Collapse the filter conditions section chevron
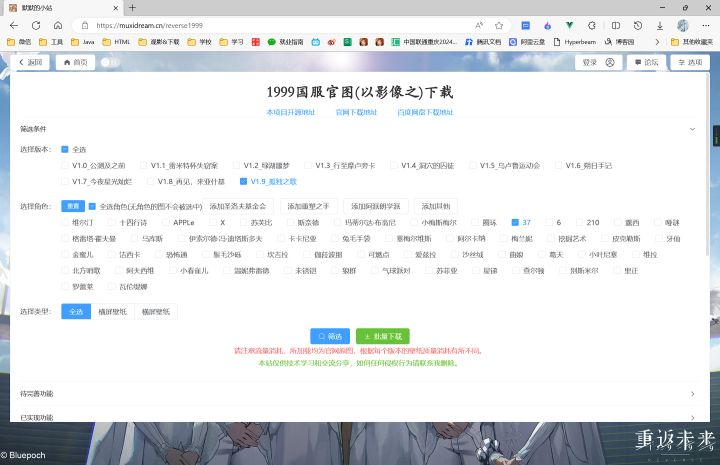Screen dimensions: 720x465 point(692,129)
